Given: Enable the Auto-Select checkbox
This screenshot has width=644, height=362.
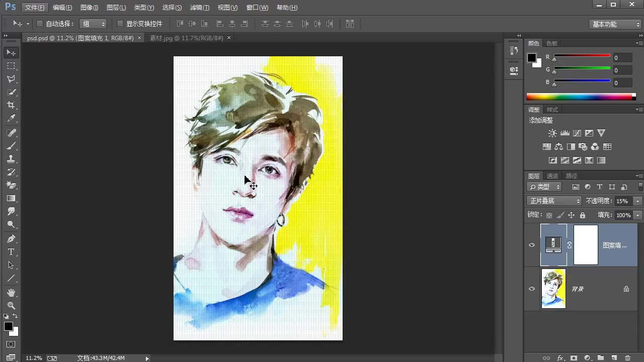Looking at the screenshot, I should click(x=40, y=24).
